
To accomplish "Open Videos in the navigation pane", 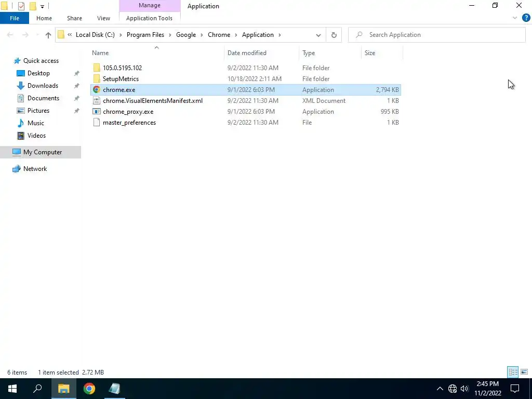I will (36, 136).
